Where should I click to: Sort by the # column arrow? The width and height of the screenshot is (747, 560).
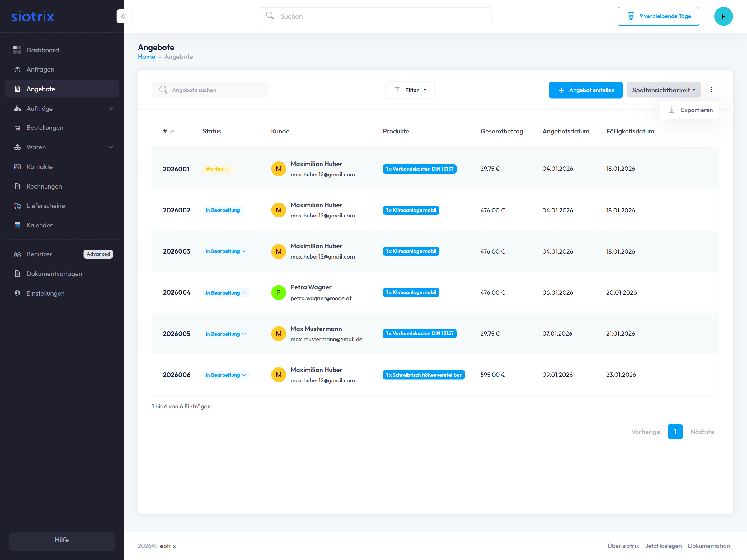pyautogui.click(x=172, y=132)
